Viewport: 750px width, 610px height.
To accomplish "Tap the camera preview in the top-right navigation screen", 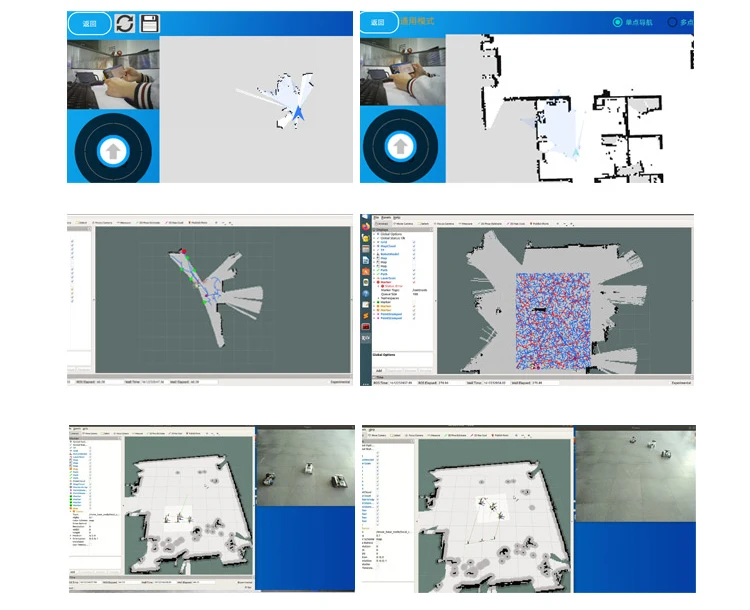I will point(403,71).
